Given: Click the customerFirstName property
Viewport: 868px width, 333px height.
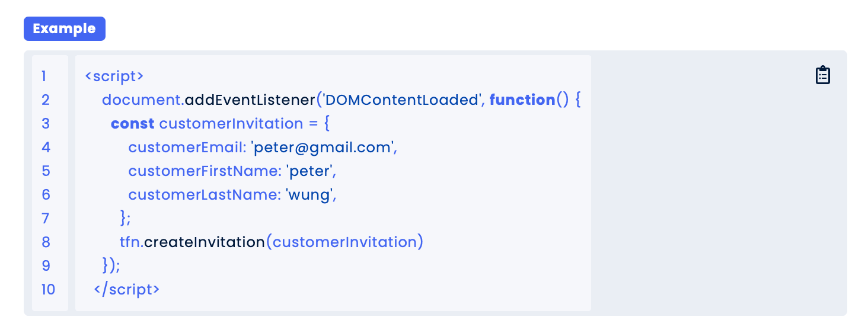Looking at the screenshot, I should [x=204, y=171].
